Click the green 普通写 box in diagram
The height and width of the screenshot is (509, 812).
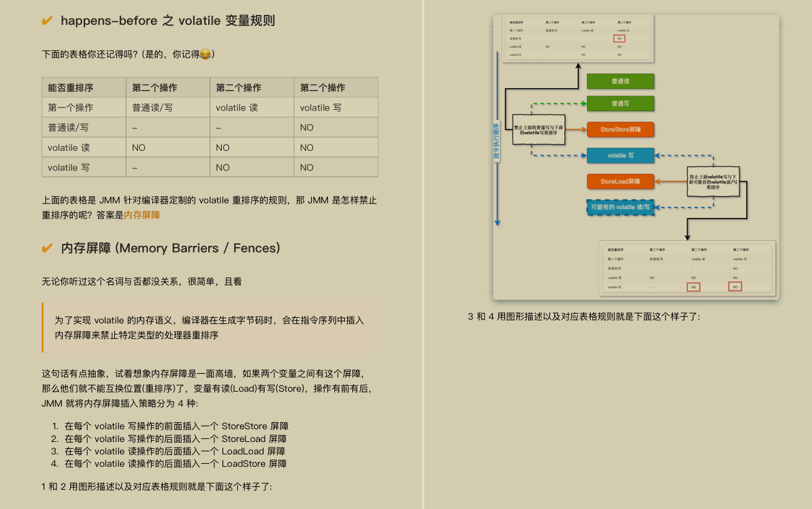click(620, 104)
